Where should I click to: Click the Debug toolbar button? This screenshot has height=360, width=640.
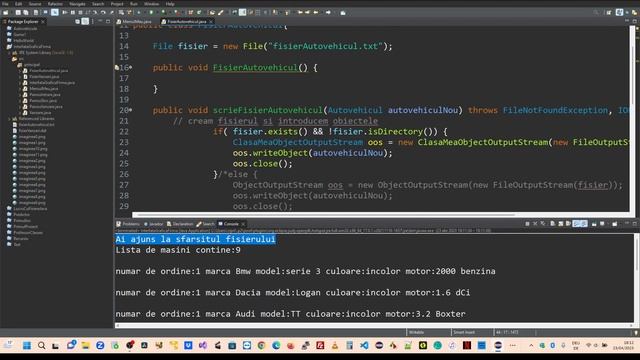139,13
